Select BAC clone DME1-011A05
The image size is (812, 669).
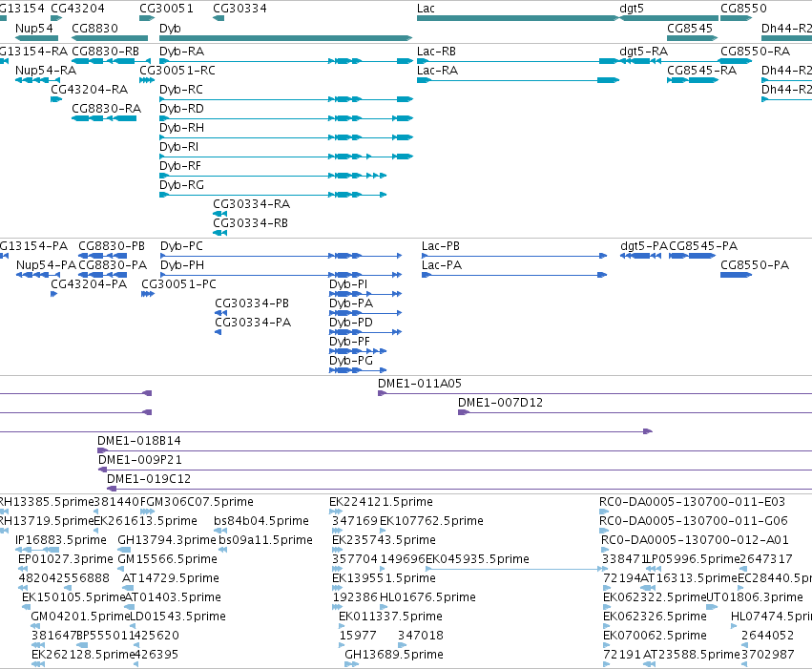pyautogui.click(x=420, y=385)
